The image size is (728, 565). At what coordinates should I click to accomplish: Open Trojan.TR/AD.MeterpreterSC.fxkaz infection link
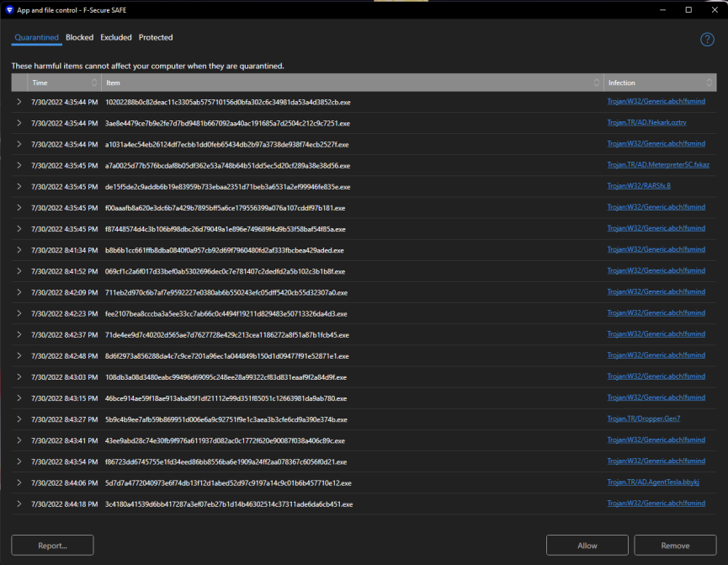pos(658,165)
